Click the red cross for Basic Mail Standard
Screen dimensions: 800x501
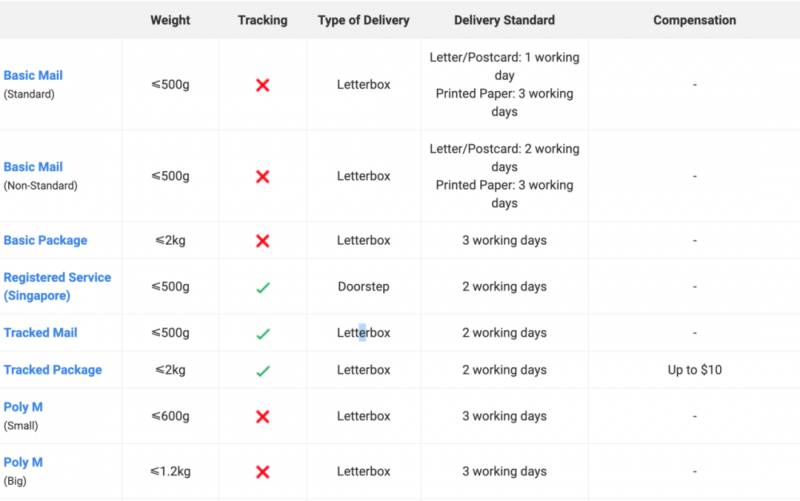pos(262,85)
